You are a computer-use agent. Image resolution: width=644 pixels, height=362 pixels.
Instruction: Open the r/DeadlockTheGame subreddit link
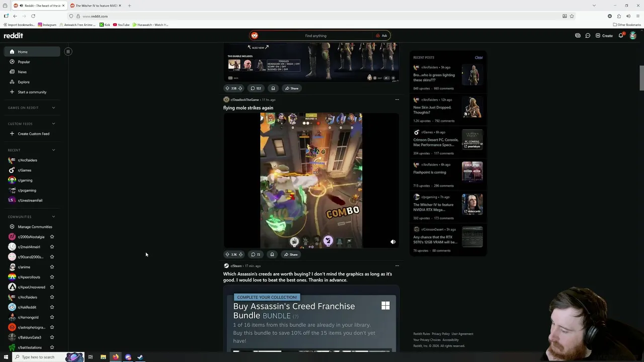(x=245, y=100)
